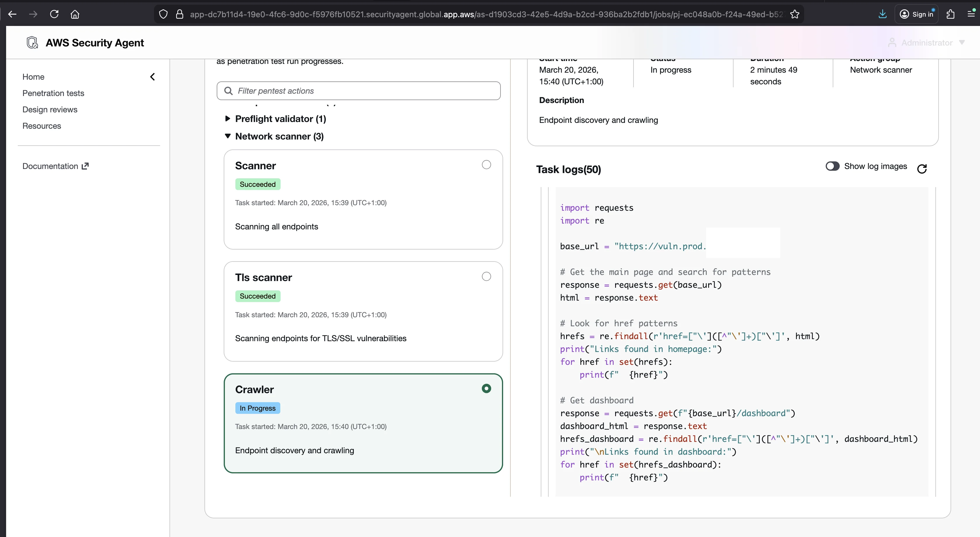980x537 pixels.
Task: Open the browser downloads panel
Action: click(x=883, y=15)
